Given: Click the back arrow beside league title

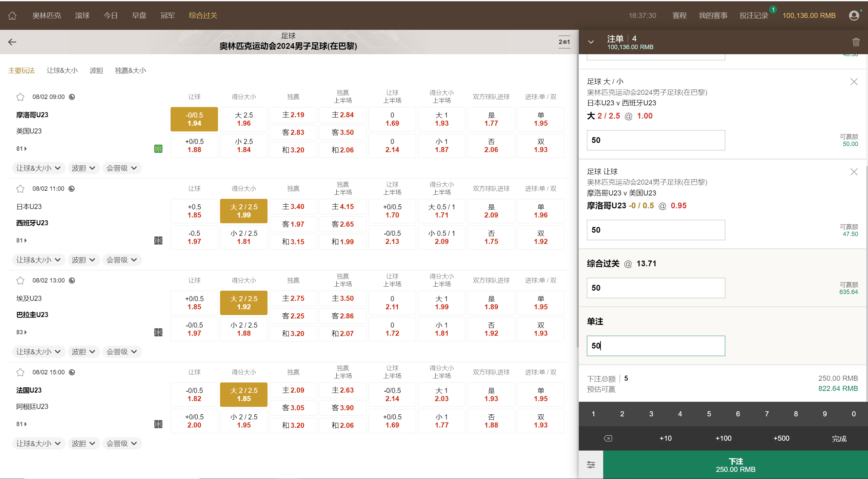Looking at the screenshot, I should 12,42.
